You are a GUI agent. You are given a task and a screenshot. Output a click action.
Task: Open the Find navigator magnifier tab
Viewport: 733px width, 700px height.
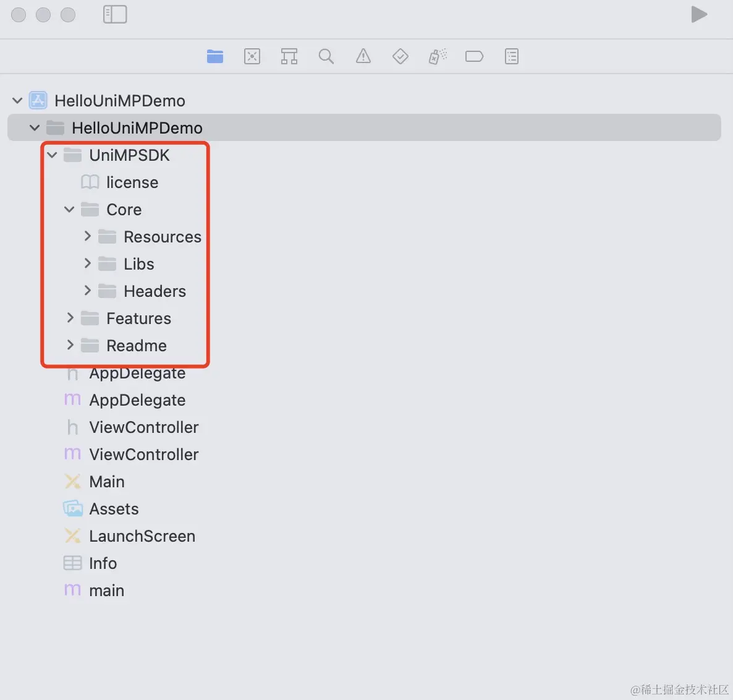coord(326,56)
